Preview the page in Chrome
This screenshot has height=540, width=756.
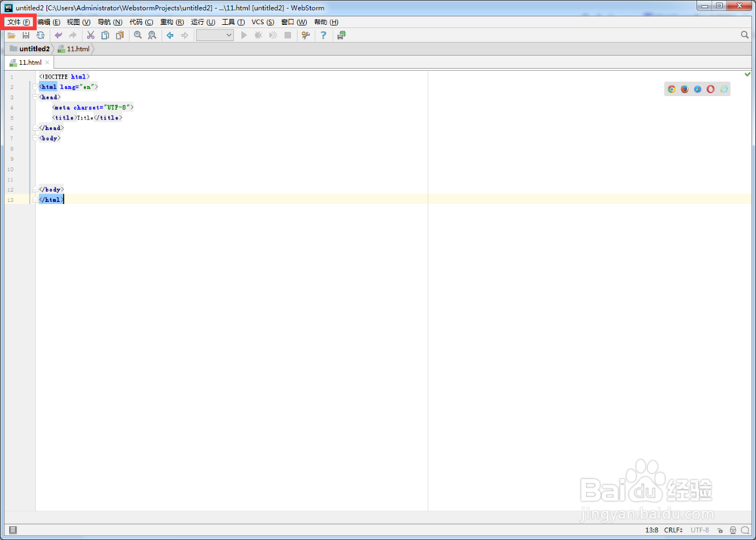tap(671, 88)
